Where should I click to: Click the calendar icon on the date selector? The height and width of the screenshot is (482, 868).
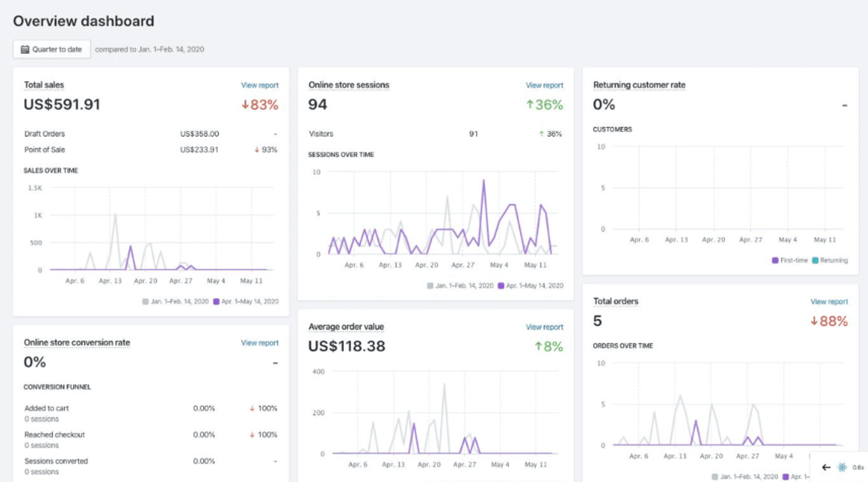(26, 49)
